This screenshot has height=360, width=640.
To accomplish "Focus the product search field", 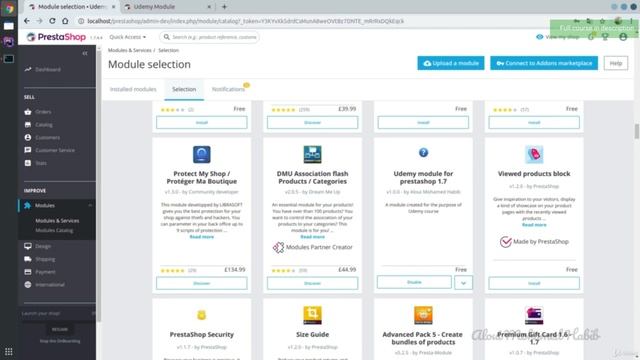I will 209,37.
